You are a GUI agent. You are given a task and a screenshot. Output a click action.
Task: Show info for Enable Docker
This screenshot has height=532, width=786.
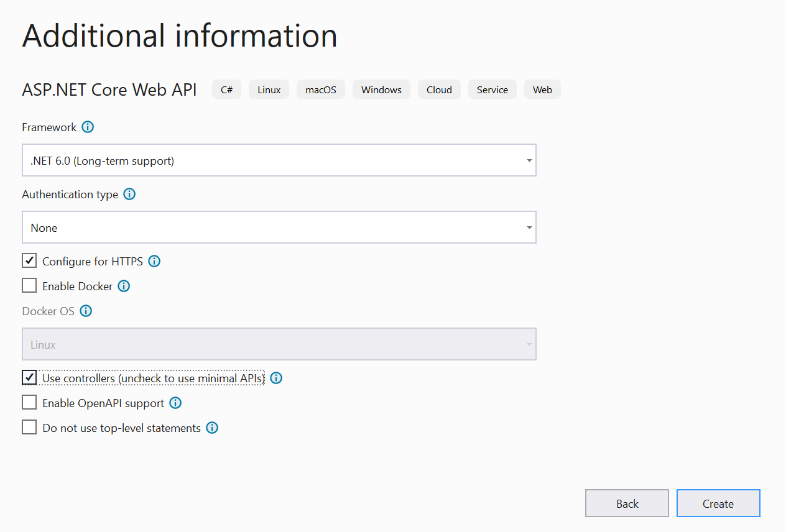point(124,287)
